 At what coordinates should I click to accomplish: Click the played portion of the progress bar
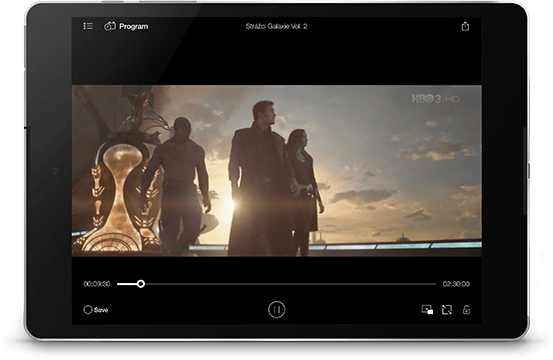[127, 283]
